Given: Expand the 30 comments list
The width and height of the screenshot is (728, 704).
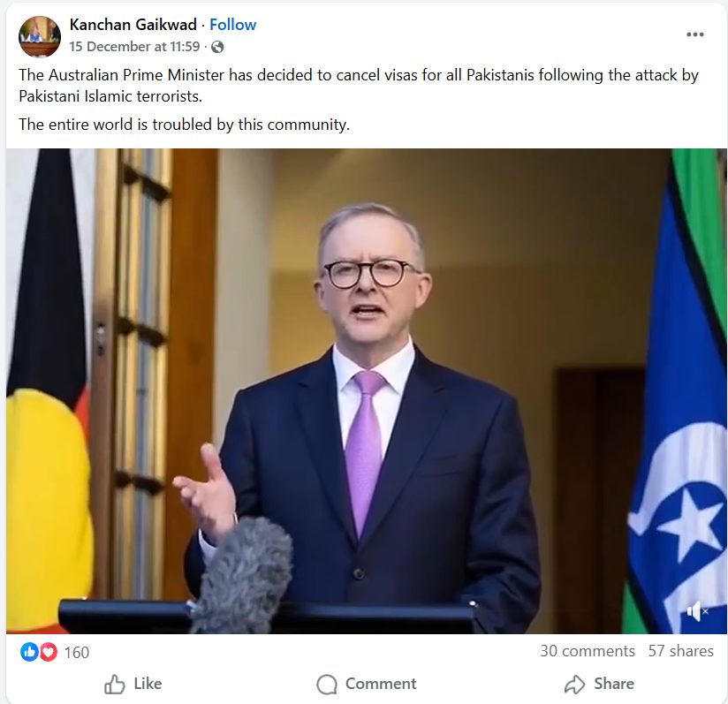Looking at the screenshot, I should pyautogui.click(x=588, y=651).
